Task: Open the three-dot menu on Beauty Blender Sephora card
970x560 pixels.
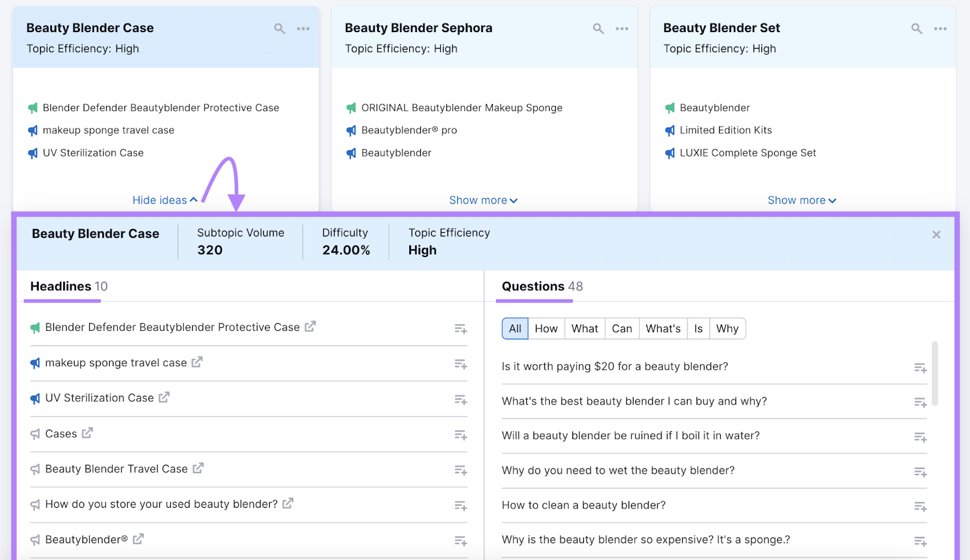Action: [622, 28]
